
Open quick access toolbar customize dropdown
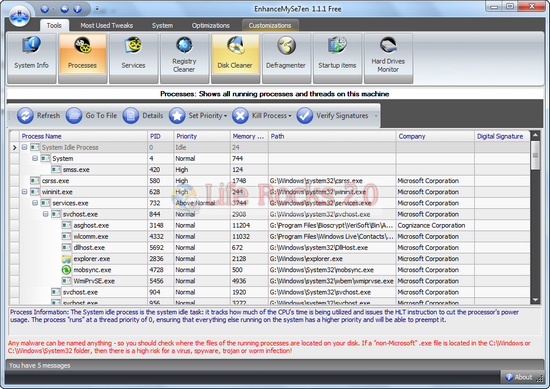point(97,9)
